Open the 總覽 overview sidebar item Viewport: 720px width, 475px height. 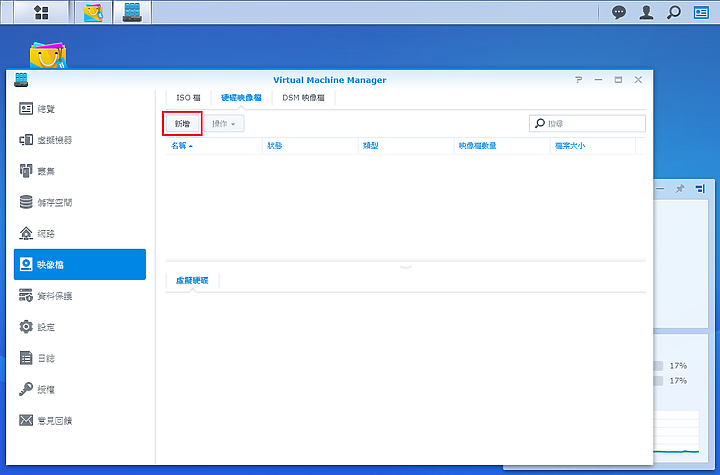pyautogui.click(x=80, y=109)
